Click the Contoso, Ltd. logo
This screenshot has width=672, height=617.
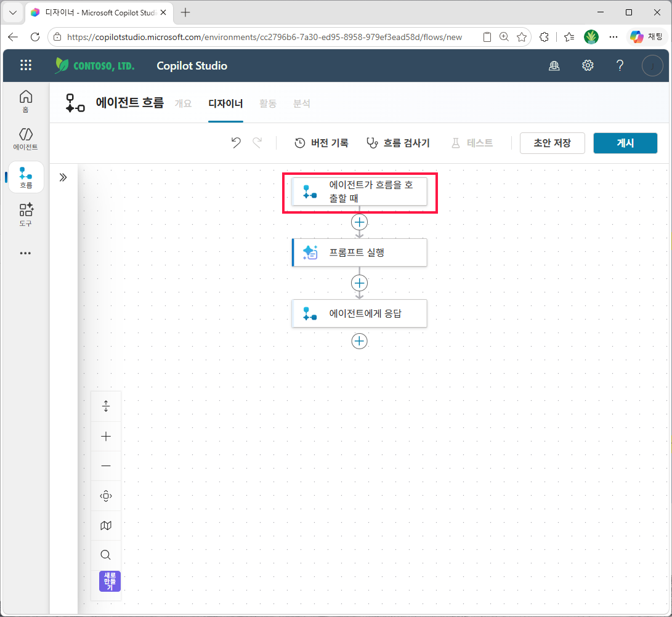click(x=95, y=65)
